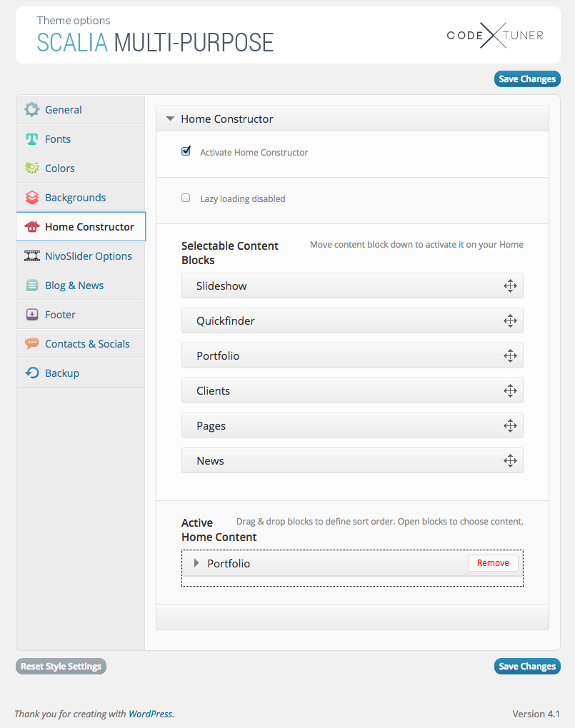
Task: Click Reset Style Settings button
Action: 61,667
